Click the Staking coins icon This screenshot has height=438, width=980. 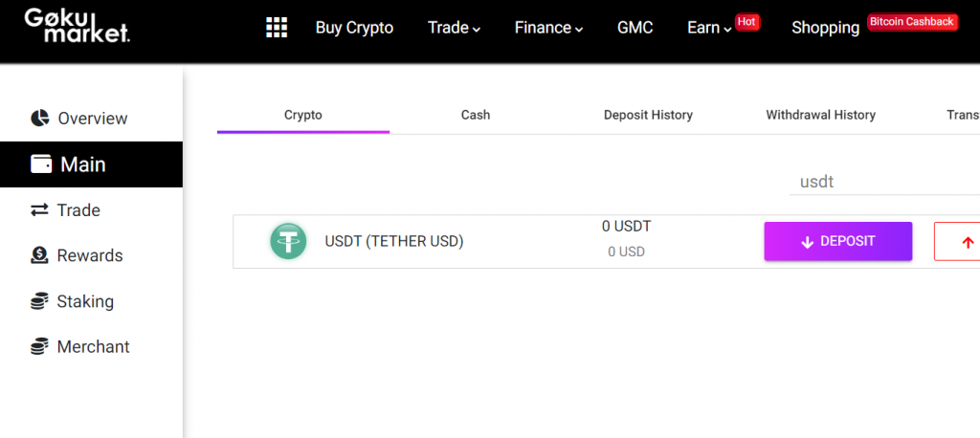pyautogui.click(x=40, y=301)
